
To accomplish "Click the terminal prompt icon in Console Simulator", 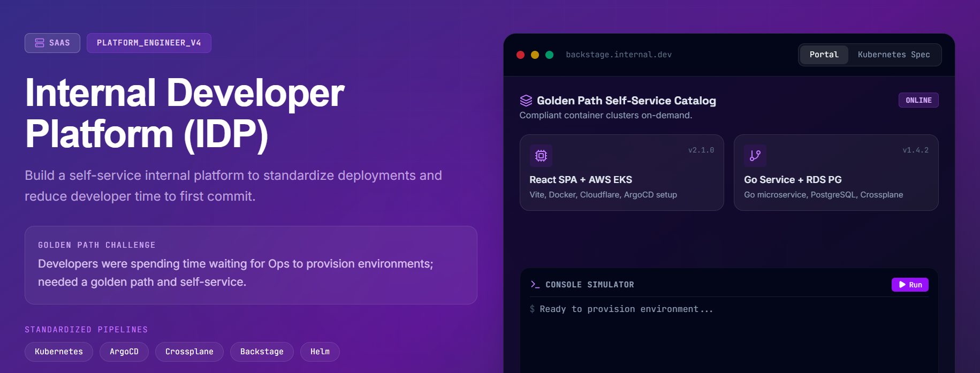I will tap(535, 284).
